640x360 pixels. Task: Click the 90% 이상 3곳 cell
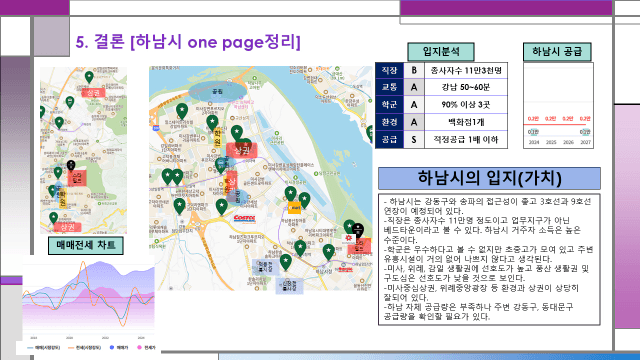tap(466, 105)
